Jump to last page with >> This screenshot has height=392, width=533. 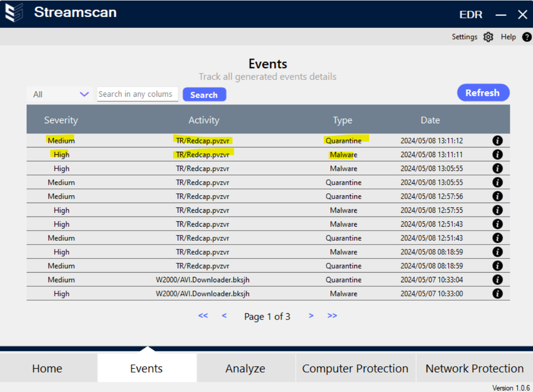tap(332, 316)
